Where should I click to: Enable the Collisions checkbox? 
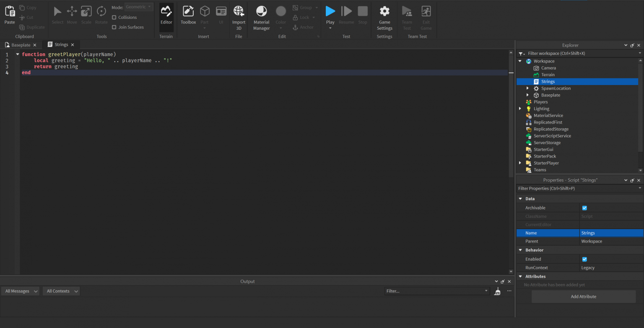pyautogui.click(x=114, y=17)
